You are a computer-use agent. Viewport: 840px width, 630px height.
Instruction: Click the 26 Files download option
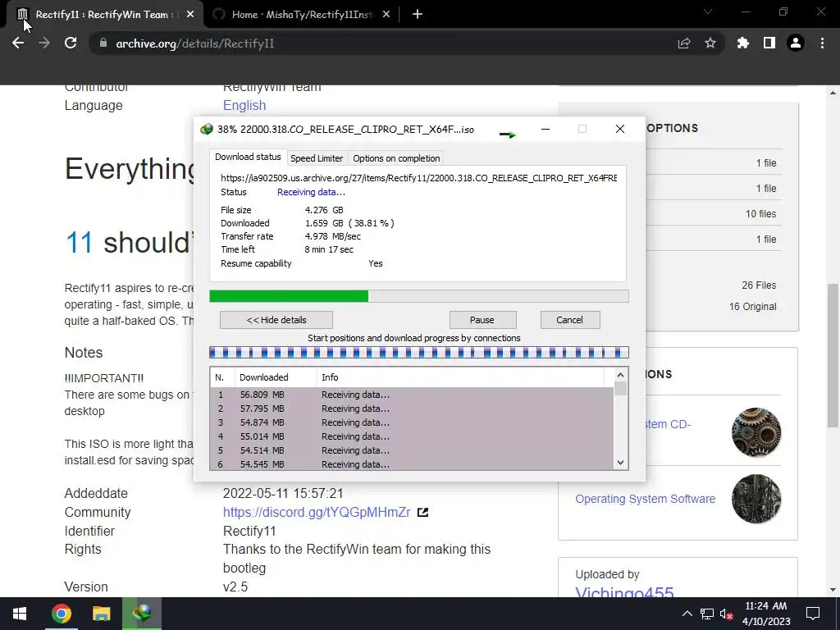tap(759, 285)
